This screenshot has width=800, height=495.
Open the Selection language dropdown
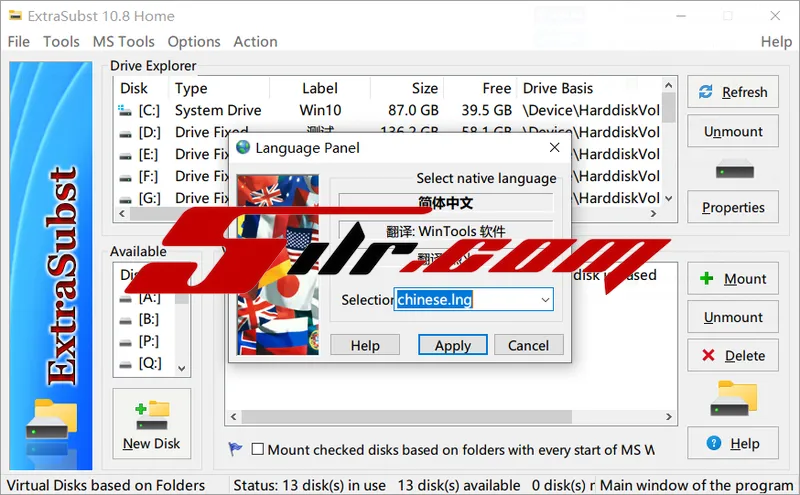(545, 300)
